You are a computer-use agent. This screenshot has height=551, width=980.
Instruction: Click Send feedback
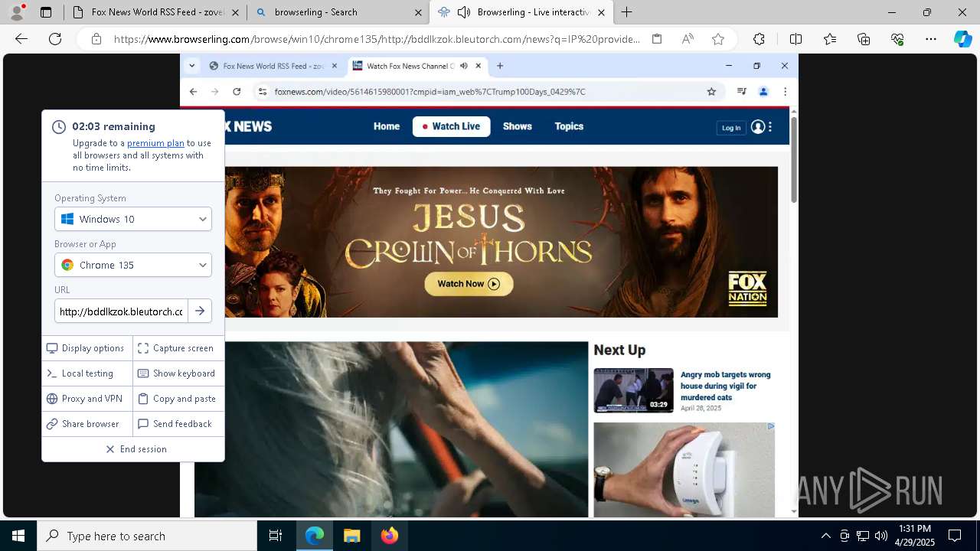coord(178,424)
